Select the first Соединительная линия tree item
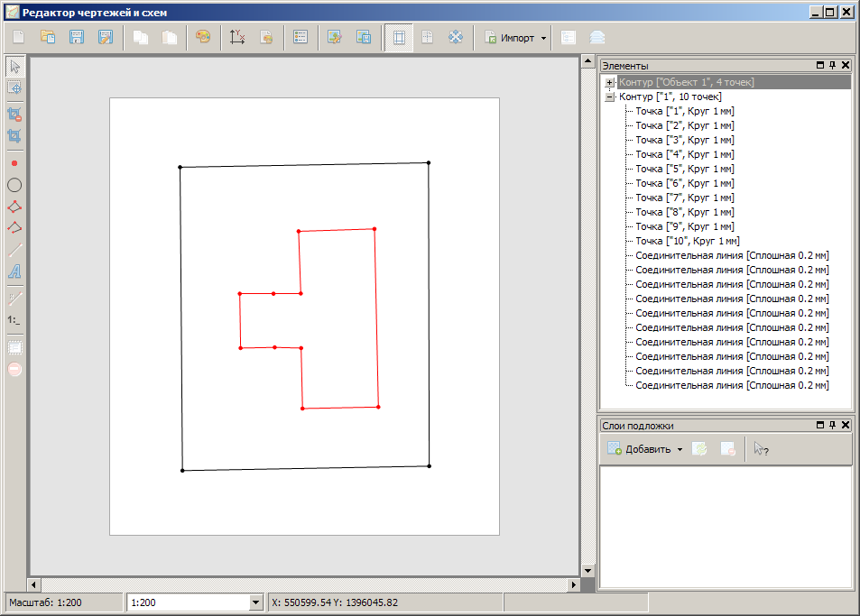This screenshot has width=860, height=616. tap(731, 255)
